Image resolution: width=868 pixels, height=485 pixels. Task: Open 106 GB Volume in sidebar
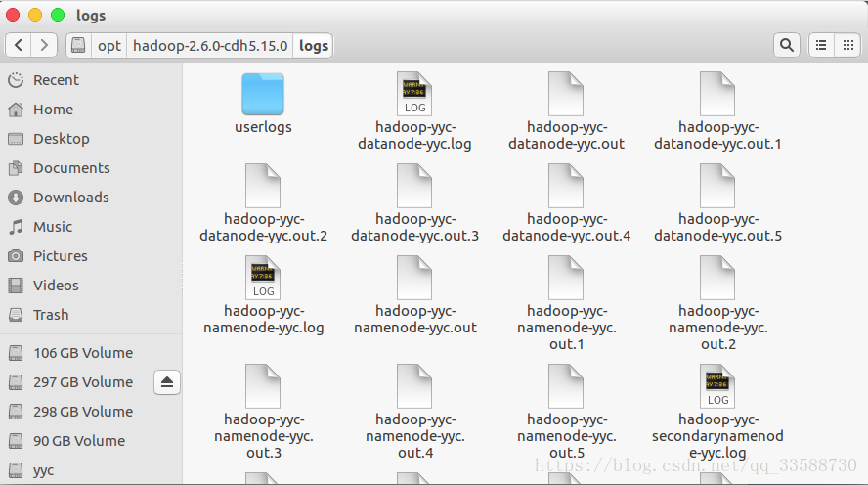pos(91,353)
